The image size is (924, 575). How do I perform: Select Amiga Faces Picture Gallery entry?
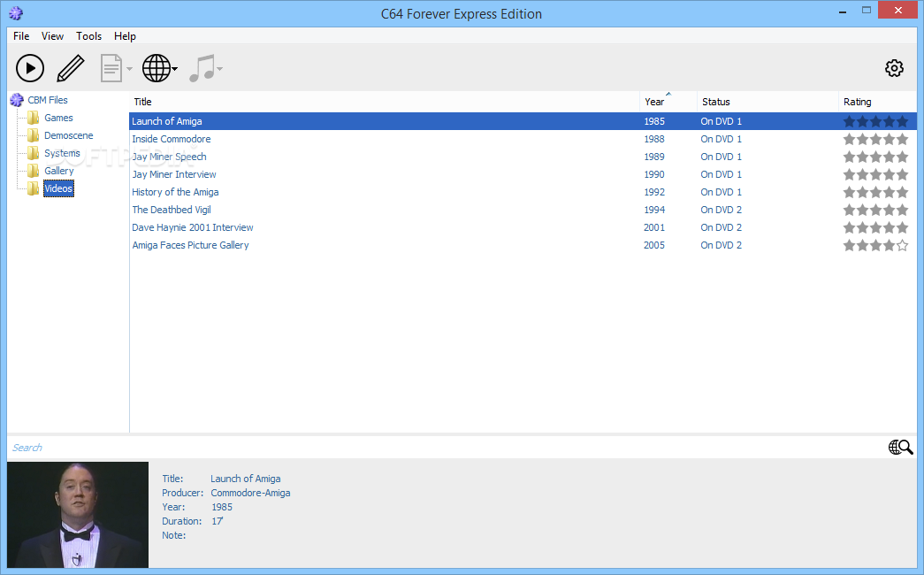point(190,245)
